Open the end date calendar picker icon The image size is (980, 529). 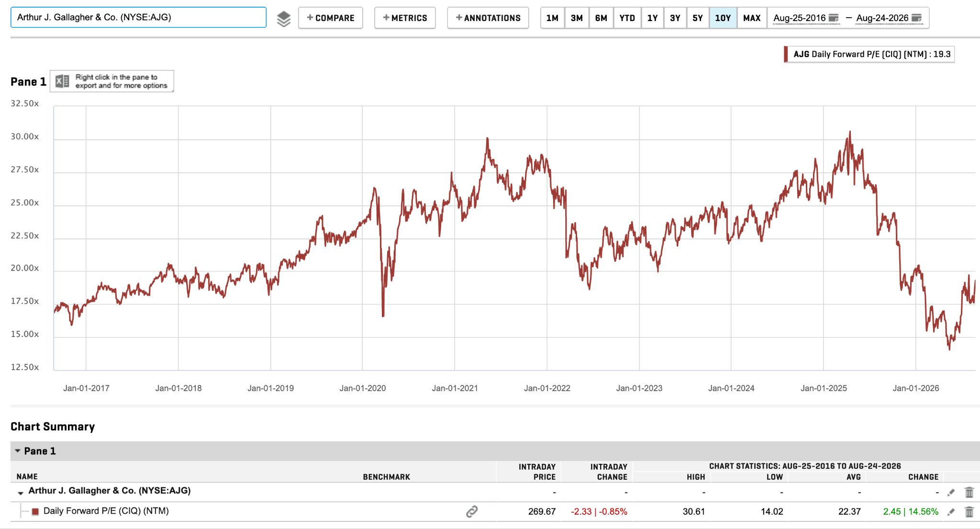point(917,18)
